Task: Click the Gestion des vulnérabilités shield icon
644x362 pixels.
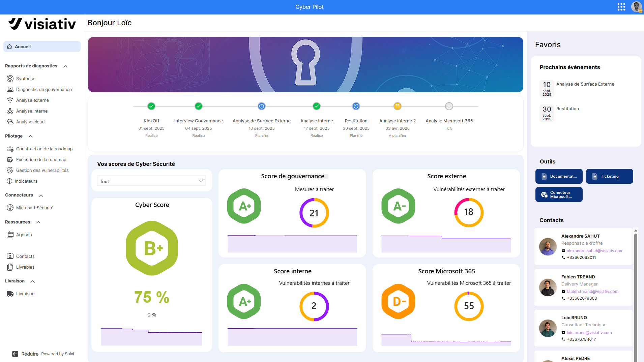Action: [x=10, y=170]
